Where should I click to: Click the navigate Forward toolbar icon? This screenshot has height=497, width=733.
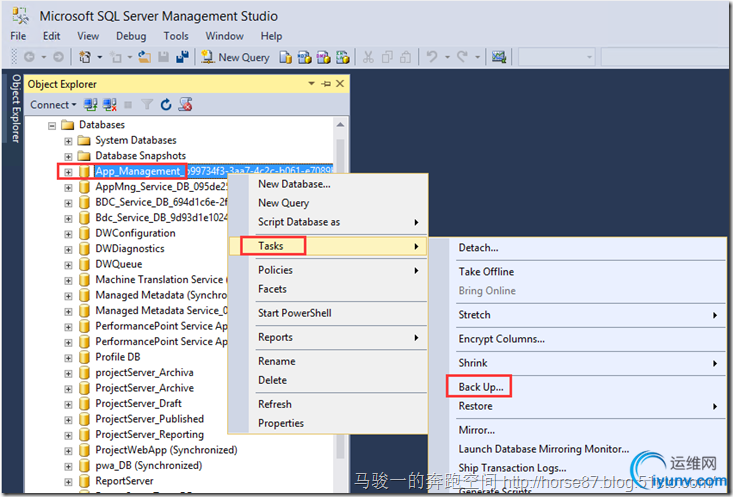point(58,57)
